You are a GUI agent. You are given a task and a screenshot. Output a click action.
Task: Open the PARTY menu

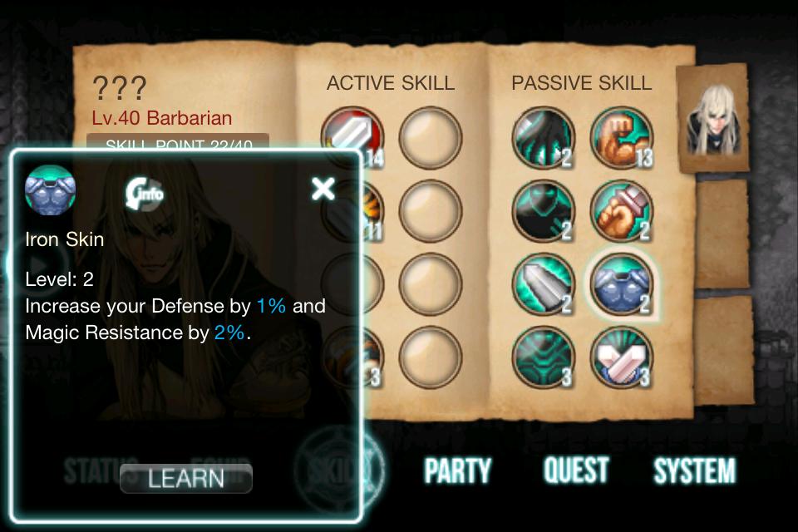pos(457,470)
